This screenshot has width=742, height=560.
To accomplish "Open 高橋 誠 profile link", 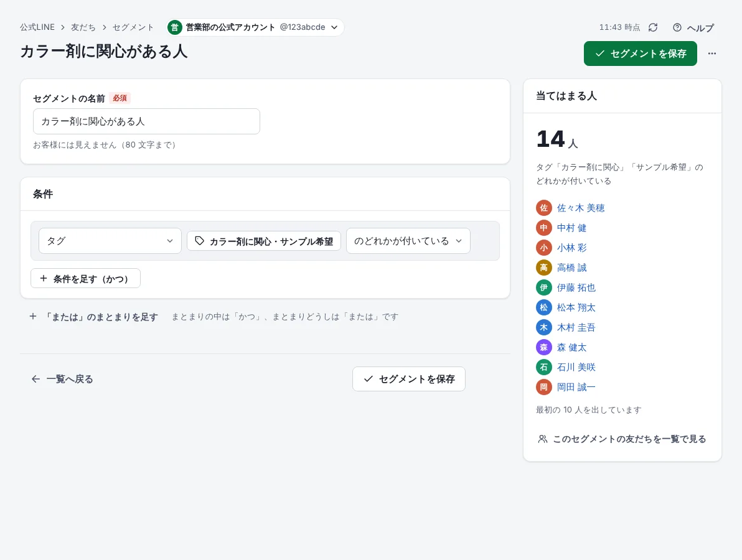I will [571, 267].
